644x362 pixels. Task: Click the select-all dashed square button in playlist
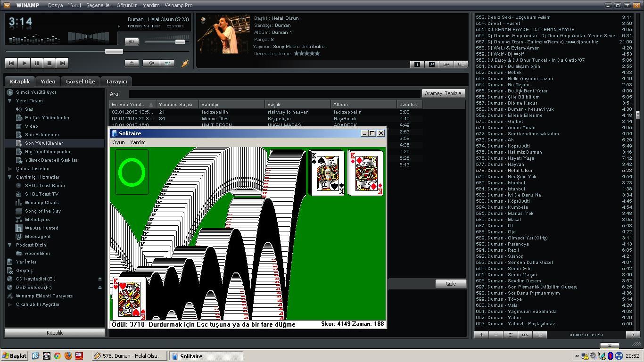pos(510,335)
